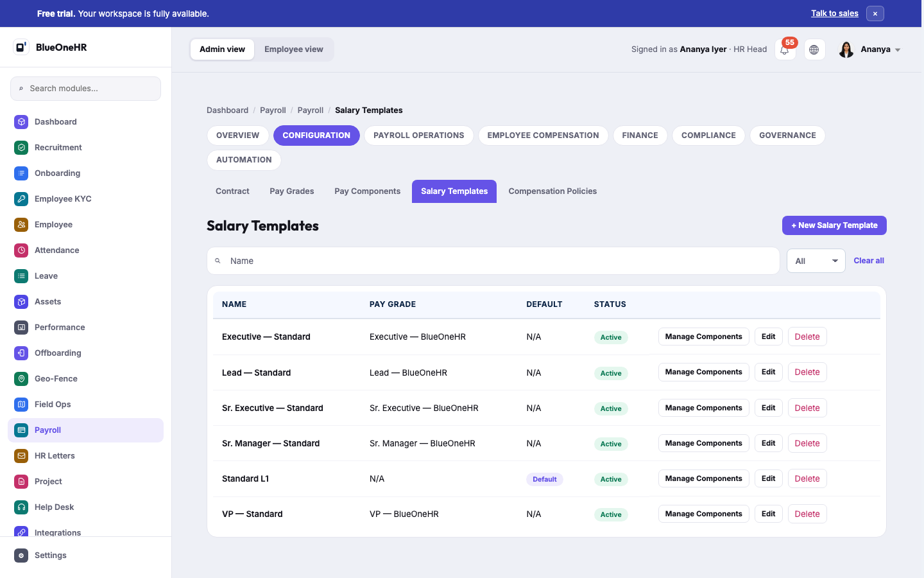Click the Attendance clock icon
924x578 pixels.
21,250
